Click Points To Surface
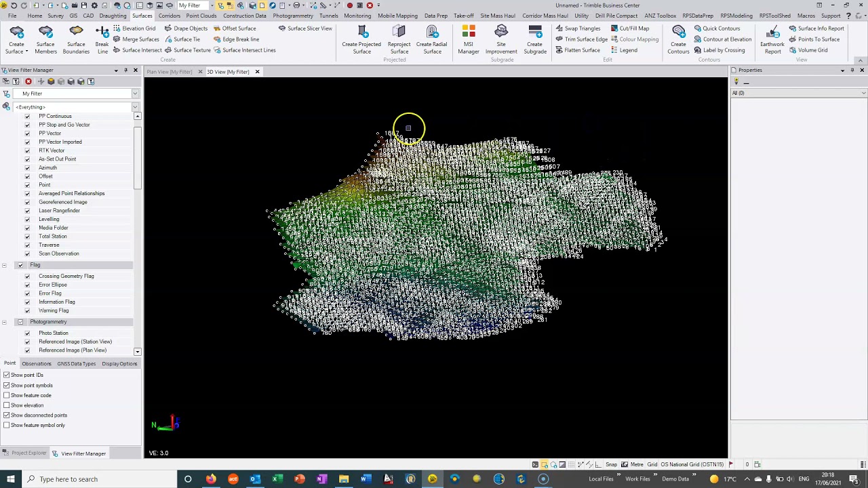The width and height of the screenshot is (868, 488). click(x=814, y=39)
